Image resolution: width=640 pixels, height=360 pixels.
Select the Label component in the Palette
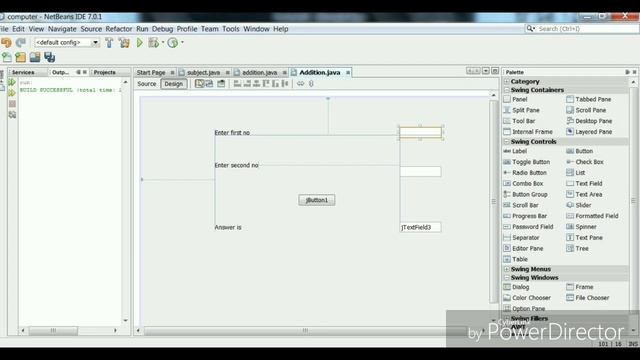[x=516, y=151]
